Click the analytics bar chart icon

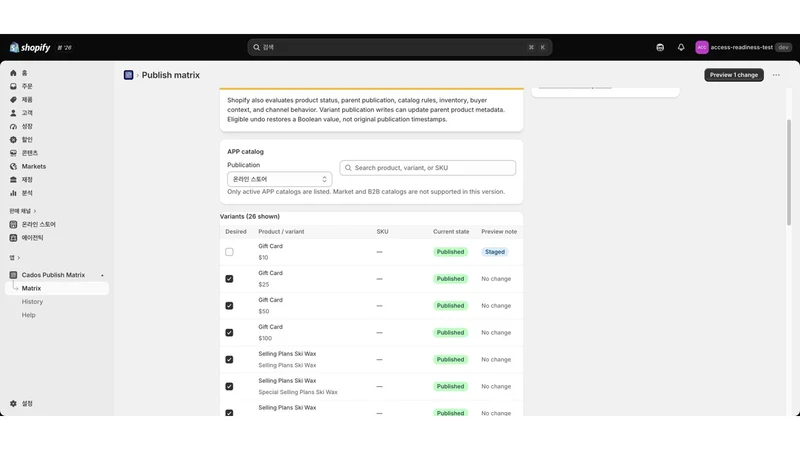coord(13,193)
